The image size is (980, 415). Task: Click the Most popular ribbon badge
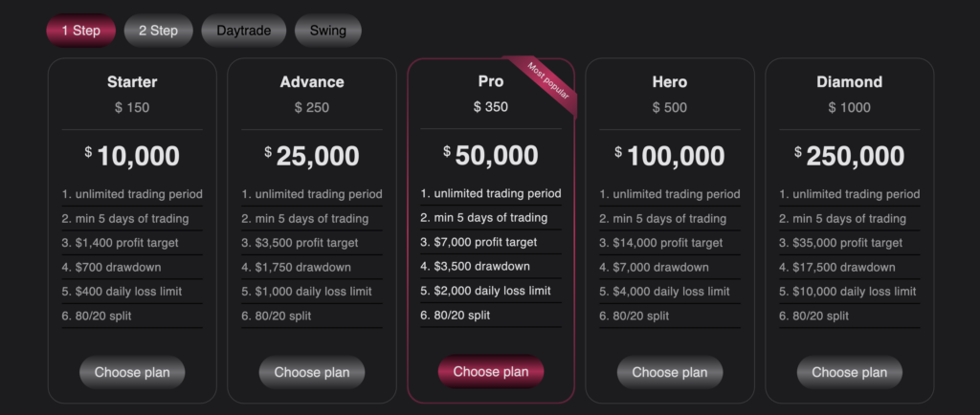546,83
